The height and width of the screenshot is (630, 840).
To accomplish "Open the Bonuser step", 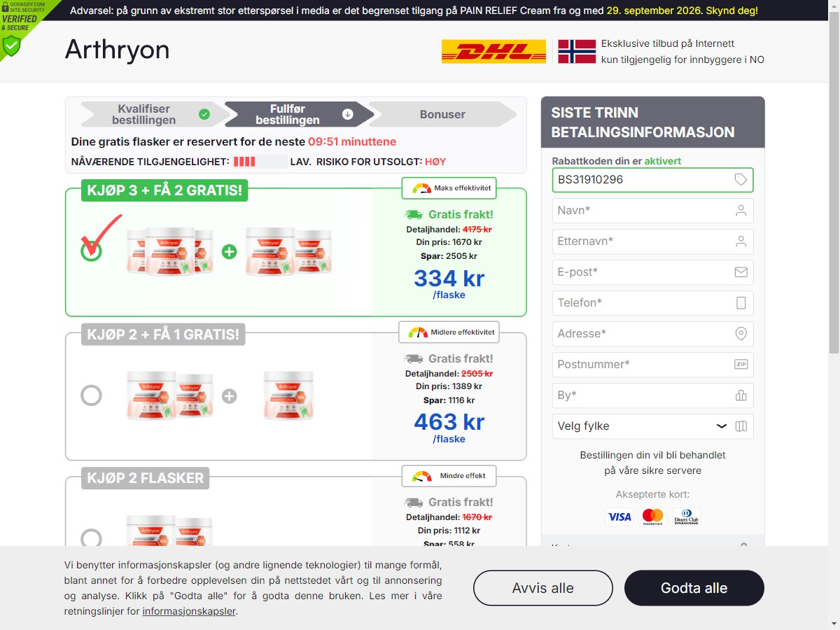I will 442,114.
